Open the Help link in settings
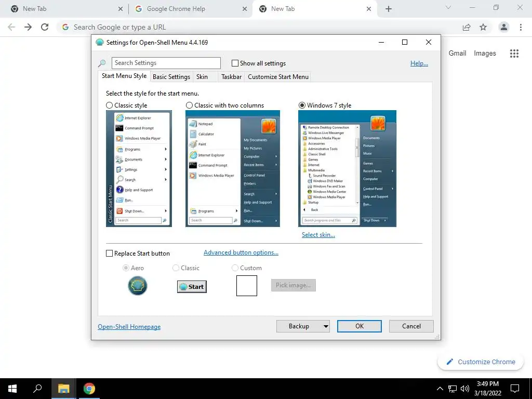The width and height of the screenshot is (532, 399). (419, 63)
